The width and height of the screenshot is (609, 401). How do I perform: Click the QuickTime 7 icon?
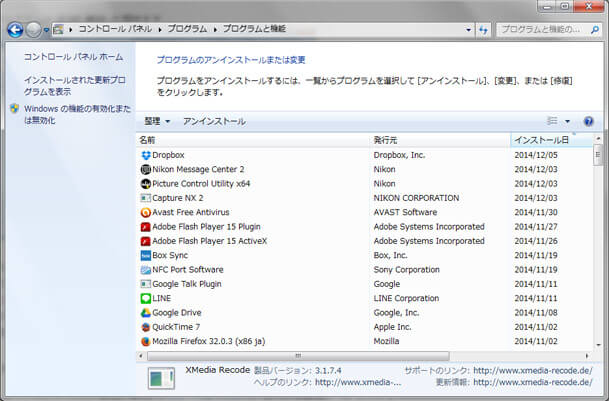click(x=146, y=327)
